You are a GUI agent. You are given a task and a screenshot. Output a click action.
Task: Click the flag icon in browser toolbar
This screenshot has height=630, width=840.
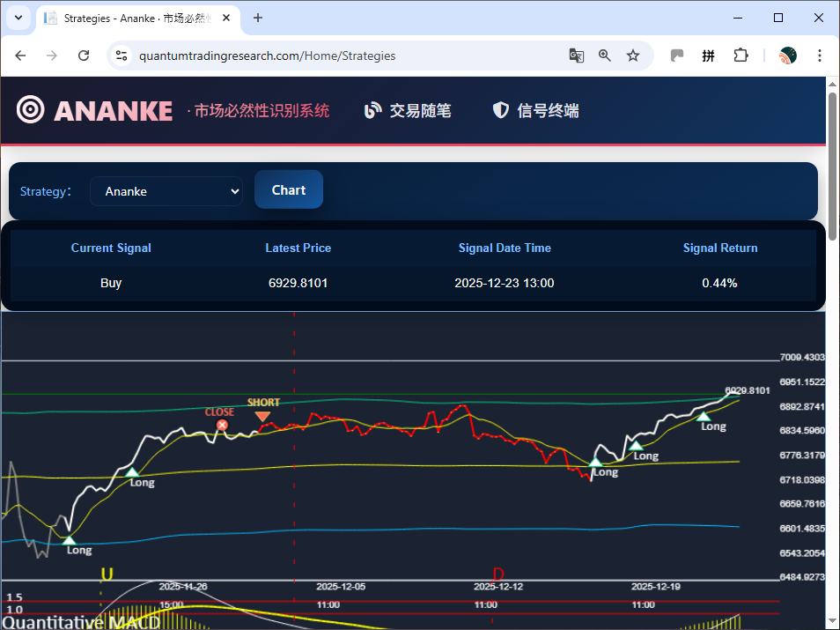click(x=676, y=55)
